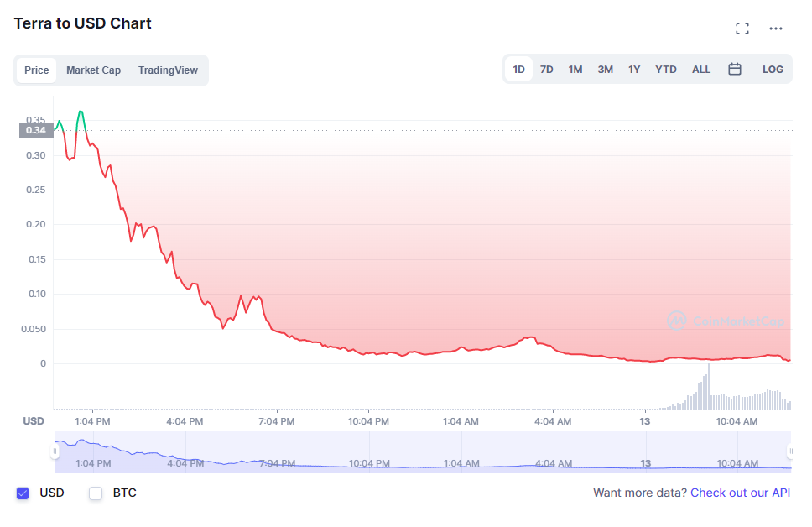Screen dimensions: 812x527
Task: Click left handle of range slider
Action: (x=55, y=451)
